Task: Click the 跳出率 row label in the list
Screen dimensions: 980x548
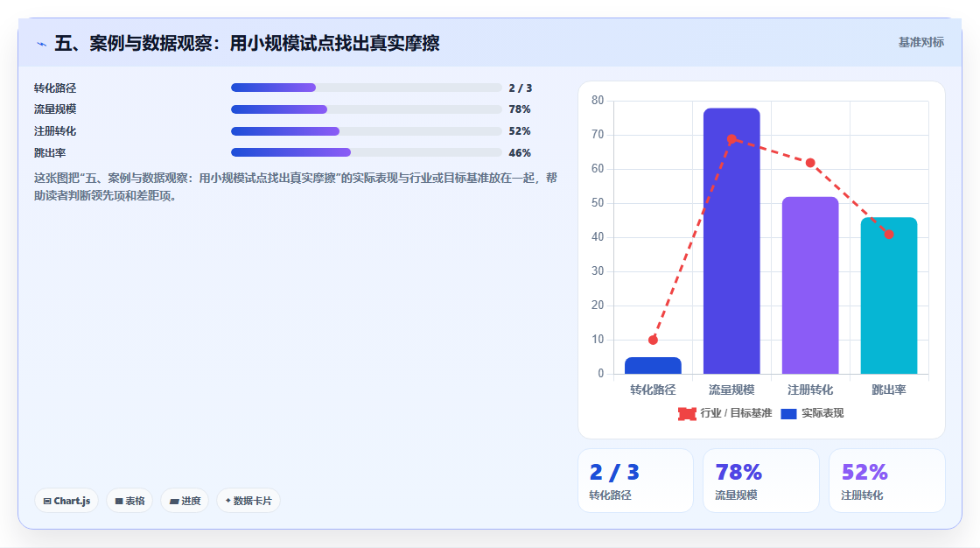Action: tap(50, 153)
